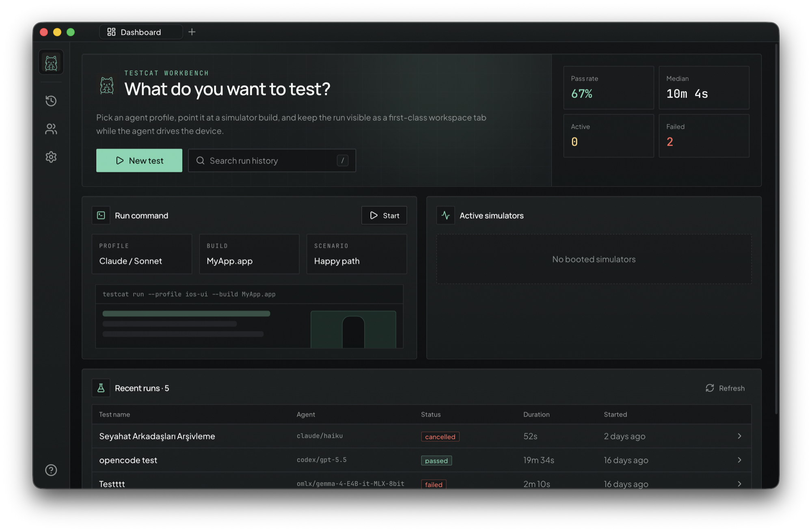
Task: Click the cat logo beside the headline
Action: coord(107,85)
